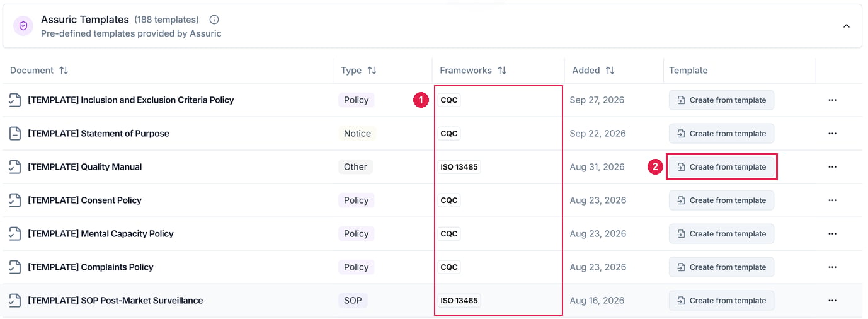The width and height of the screenshot is (868, 319).
Task: Click document icon for Inclusion and Exclusion Criteria Policy
Action: coord(15,100)
